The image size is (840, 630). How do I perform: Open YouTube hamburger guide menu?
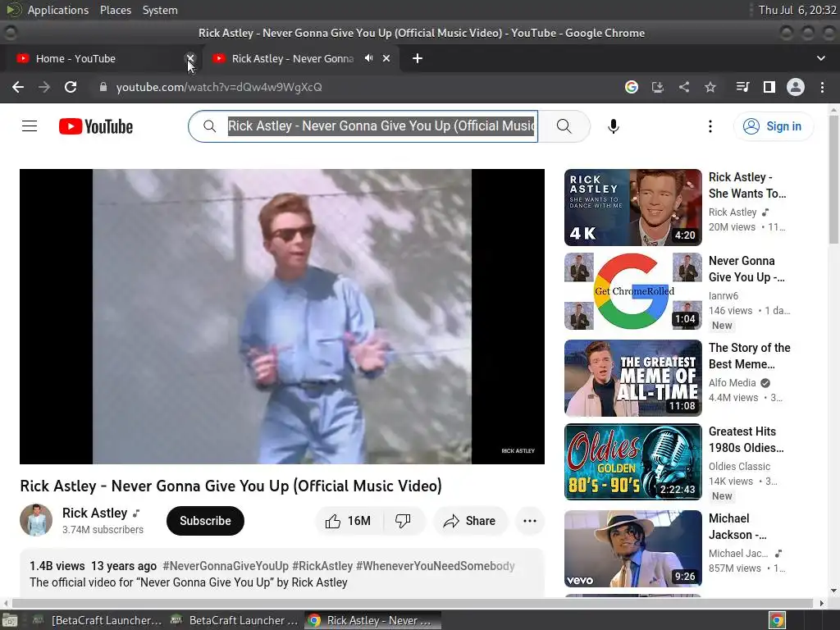(30, 126)
